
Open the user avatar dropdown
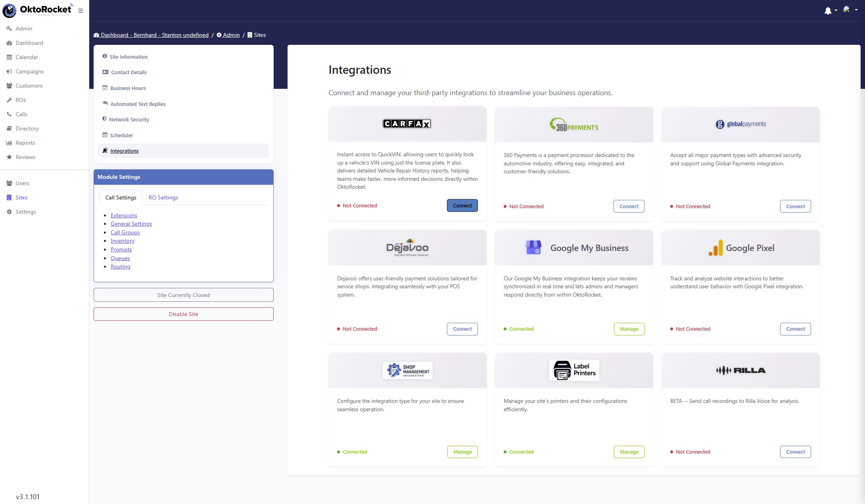click(850, 10)
